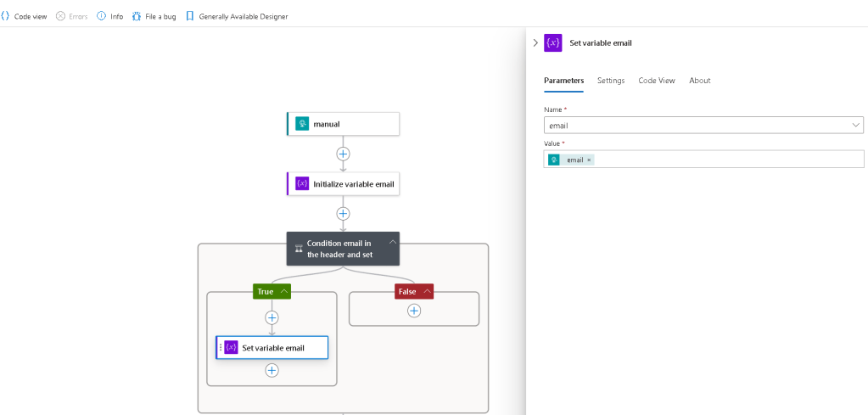
Task: Click the Condition node icon
Action: [x=299, y=250]
